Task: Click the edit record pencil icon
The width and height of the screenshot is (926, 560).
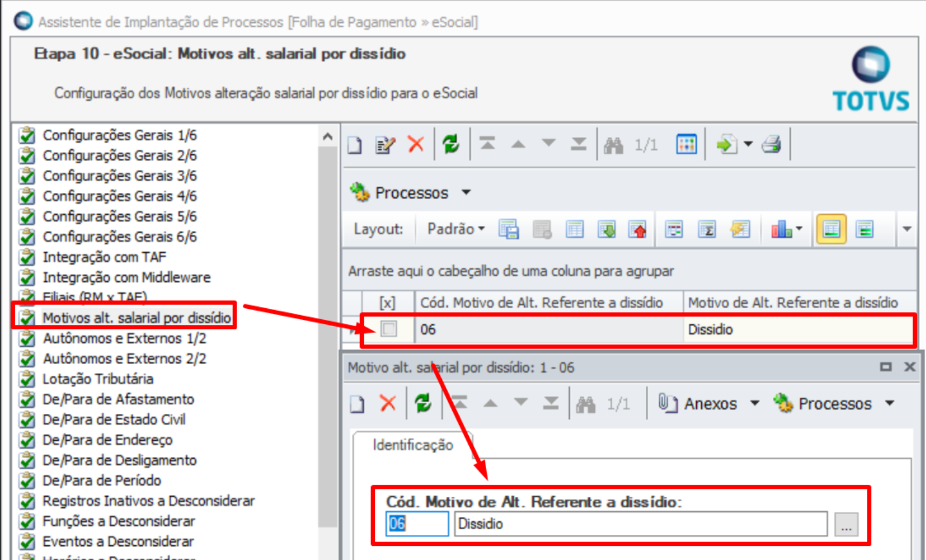Action: 385,145
